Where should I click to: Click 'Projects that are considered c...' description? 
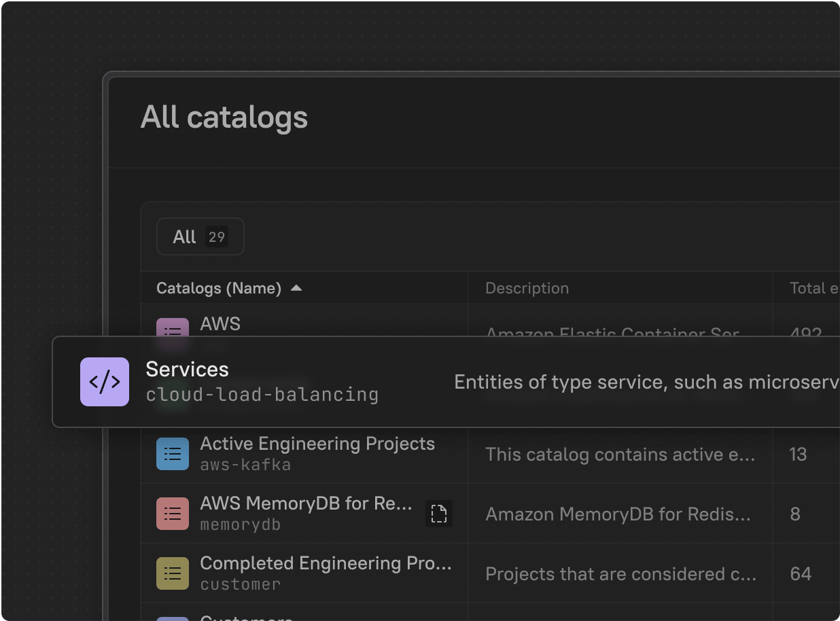tap(620, 574)
